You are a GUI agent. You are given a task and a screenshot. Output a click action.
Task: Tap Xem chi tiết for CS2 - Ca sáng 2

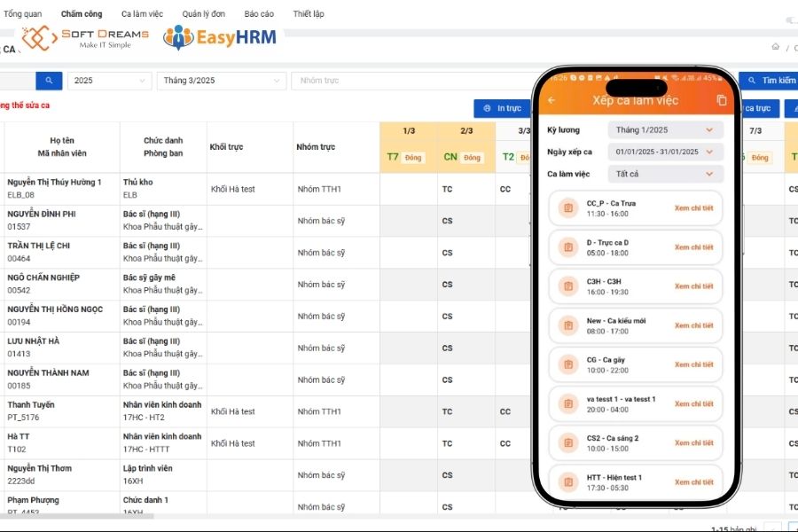tap(693, 443)
